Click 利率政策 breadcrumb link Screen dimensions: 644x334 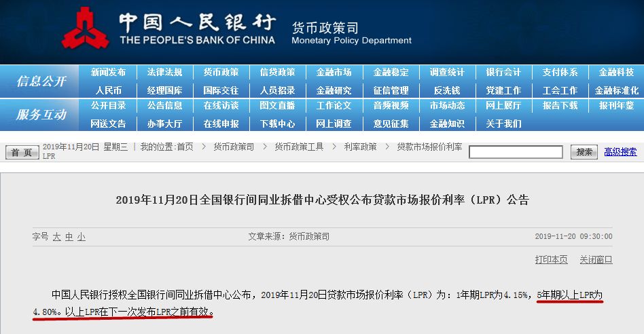coord(360,147)
